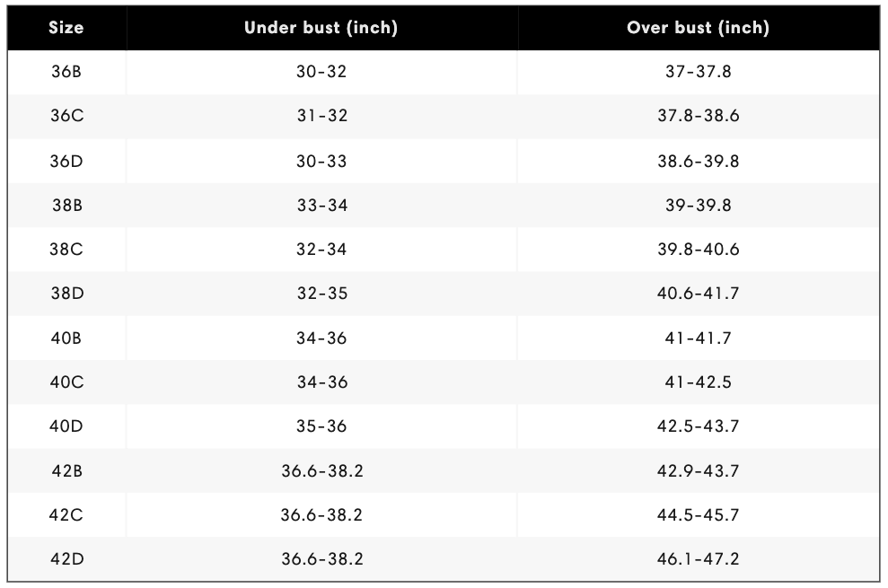Select the 40C size cell

coord(66,382)
